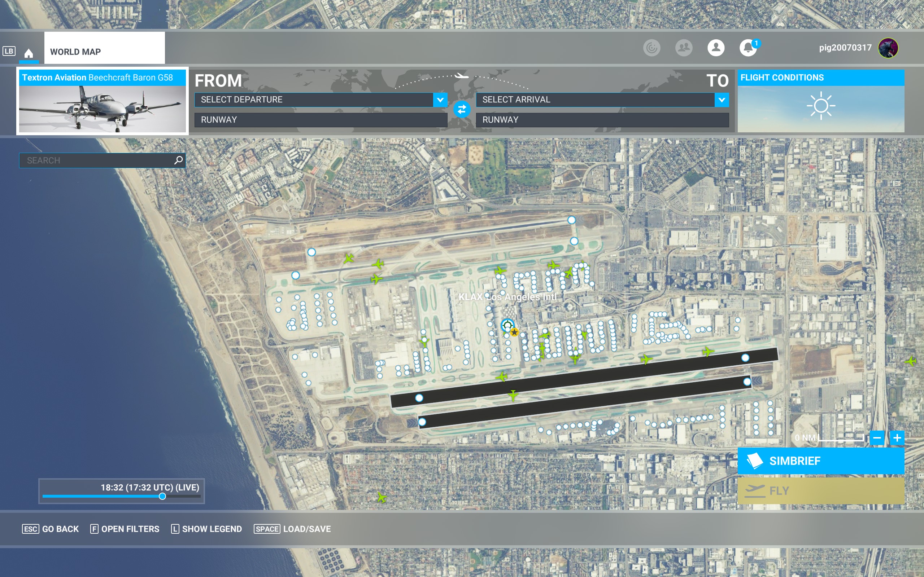The width and height of the screenshot is (924, 577).
Task: Zoom in the map with plus icon
Action: click(897, 438)
